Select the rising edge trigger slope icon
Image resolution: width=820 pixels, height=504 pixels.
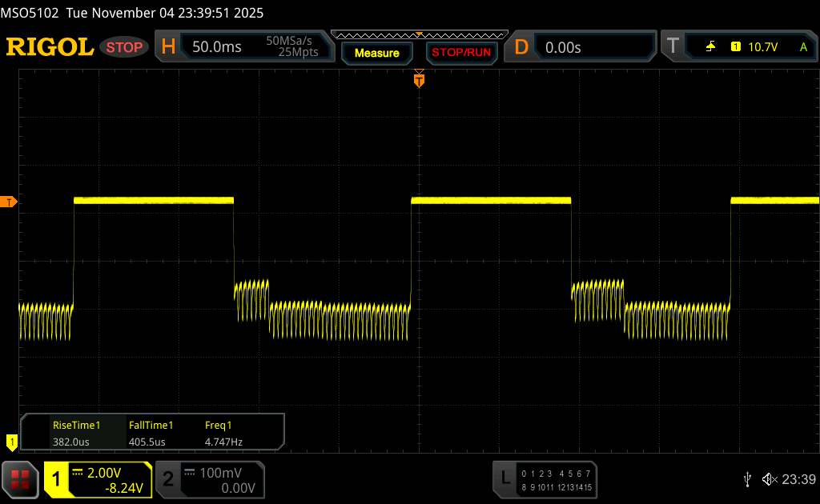click(x=710, y=47)
